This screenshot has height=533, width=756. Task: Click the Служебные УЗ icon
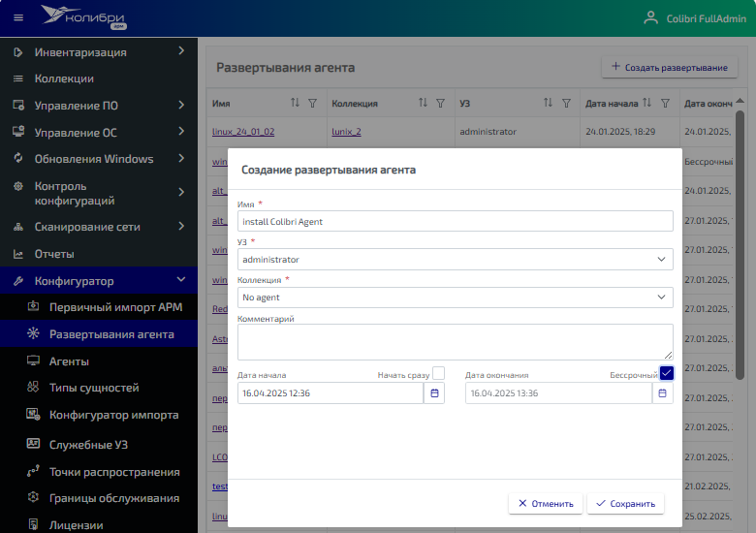tap(33, 444)
